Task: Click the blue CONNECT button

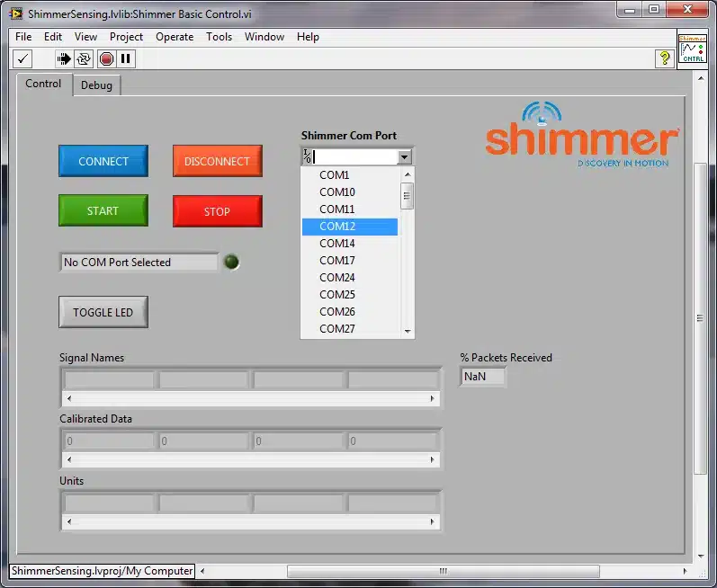Action: [103, 161]
